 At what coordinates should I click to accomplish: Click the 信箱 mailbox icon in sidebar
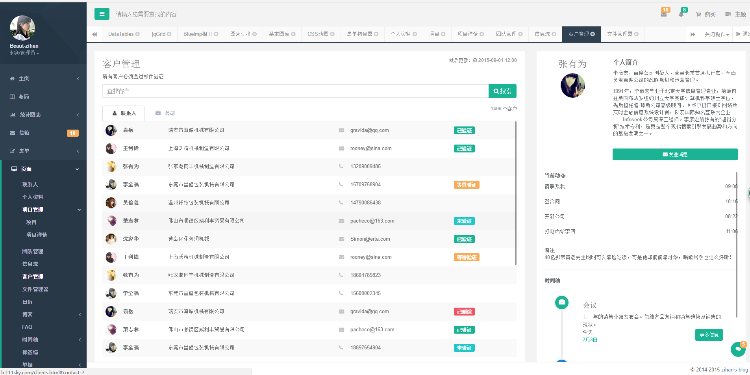click(13, 133)
